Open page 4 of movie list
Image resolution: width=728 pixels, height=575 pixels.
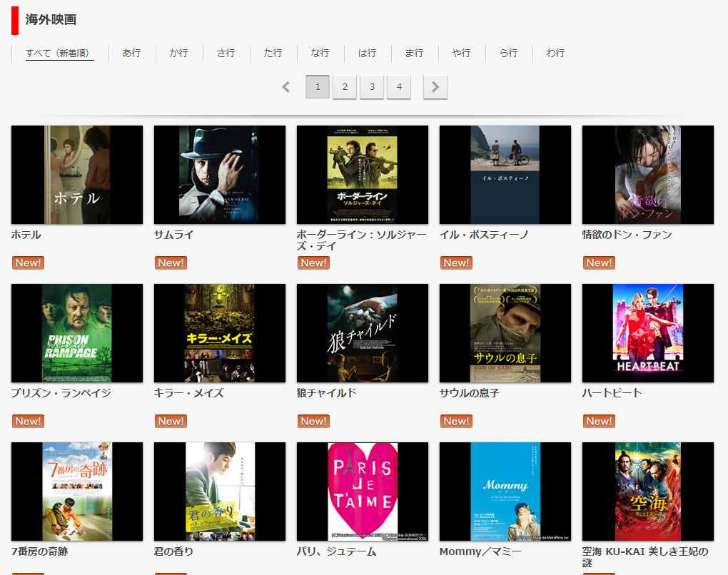tap(399, 87)
